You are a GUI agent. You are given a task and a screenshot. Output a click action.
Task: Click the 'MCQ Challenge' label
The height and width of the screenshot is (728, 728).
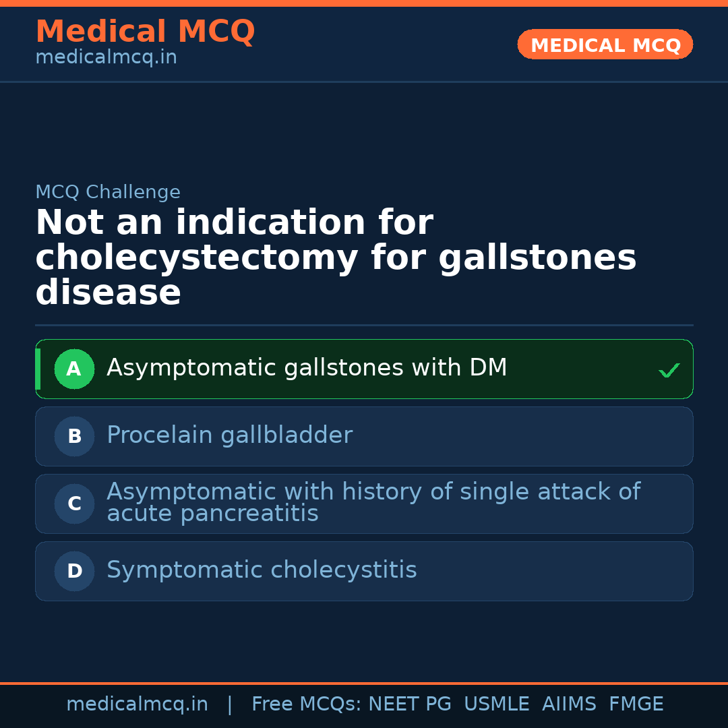click(x=108, y=192)
